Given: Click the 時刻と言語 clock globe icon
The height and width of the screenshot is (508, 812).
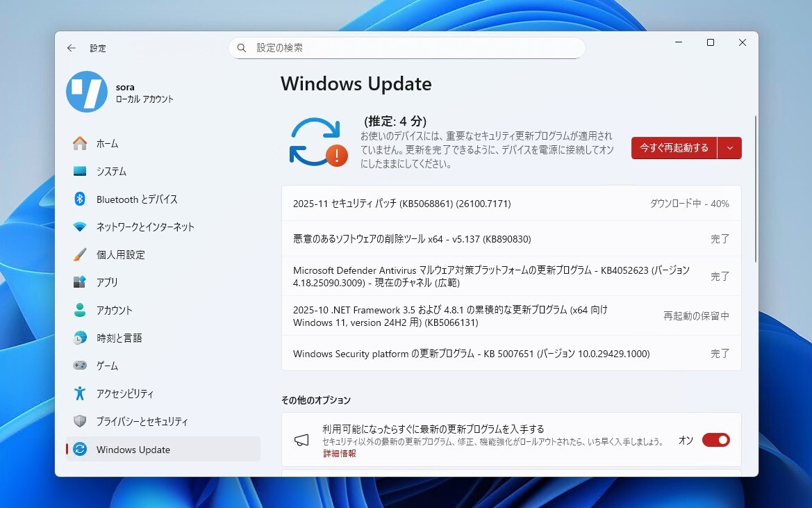Looking at the screenshot, I should (80, 338).
